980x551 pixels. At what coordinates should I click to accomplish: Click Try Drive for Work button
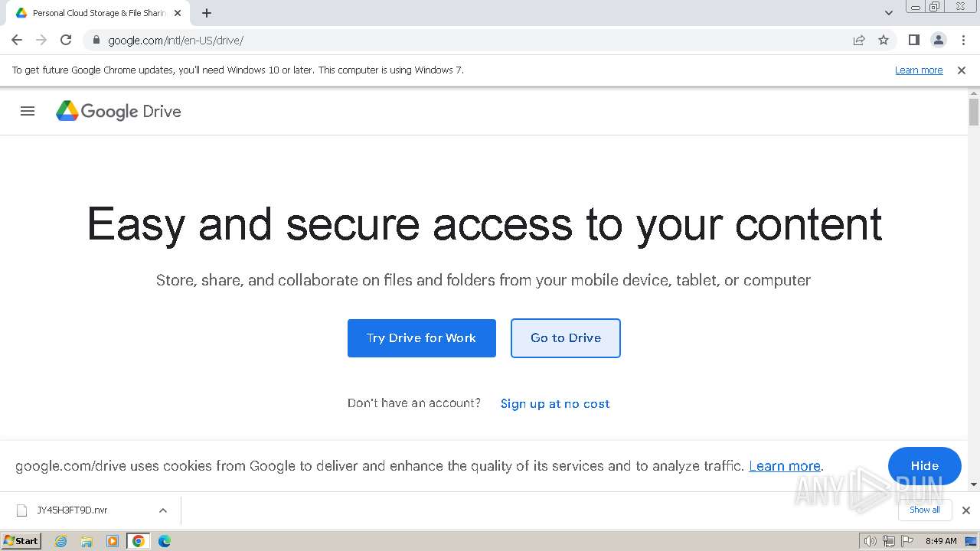click(422, 338)
